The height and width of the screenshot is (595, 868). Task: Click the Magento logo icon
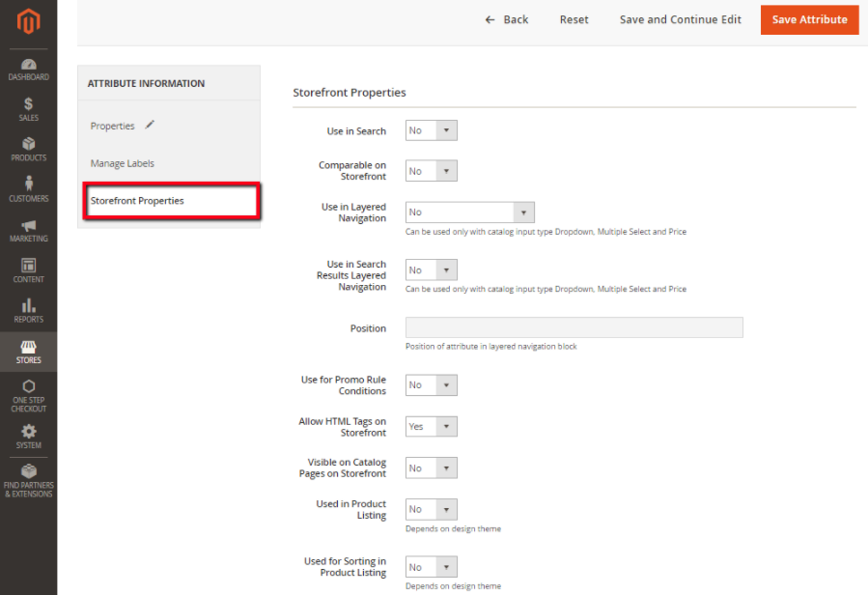click(28, 21)
